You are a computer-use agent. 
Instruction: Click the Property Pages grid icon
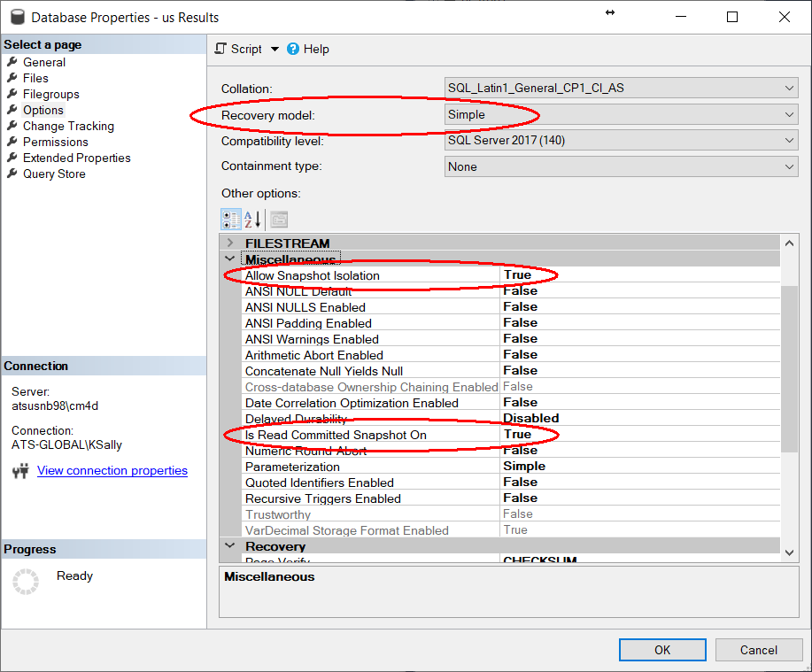(279, 220)
